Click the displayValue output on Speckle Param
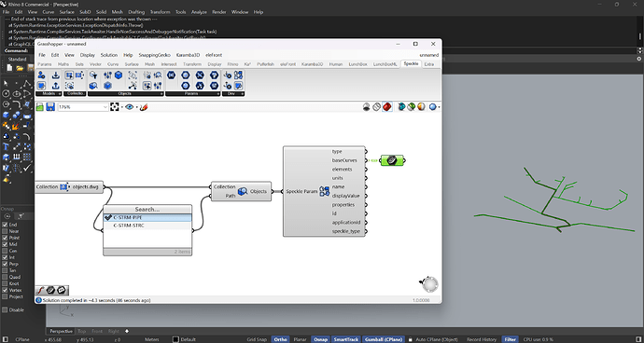 point(345,196)
